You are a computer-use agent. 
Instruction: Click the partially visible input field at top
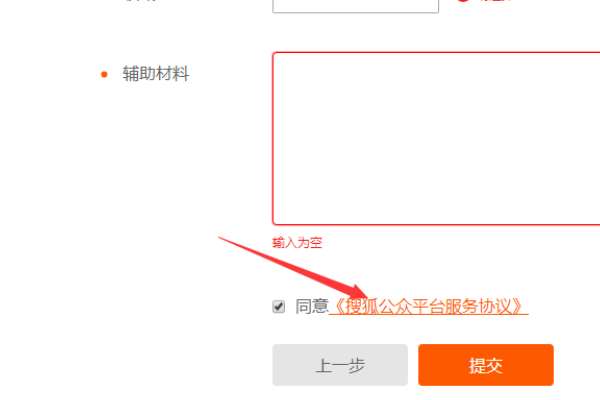355,6
